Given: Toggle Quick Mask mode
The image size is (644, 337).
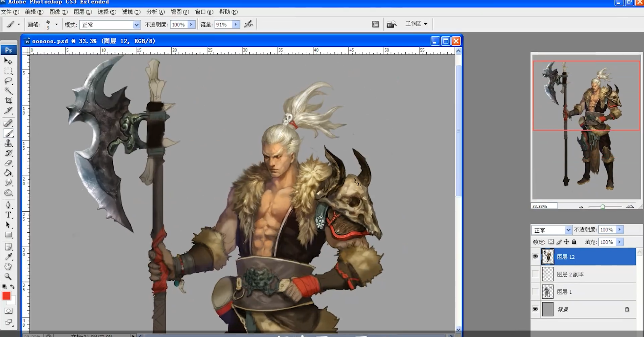Looking at the screenshot, I should 8,311.
